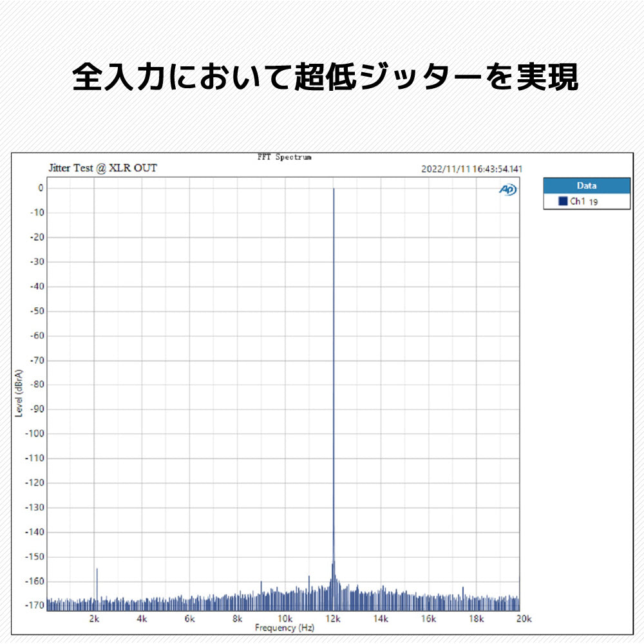Click the 10k tick on frequency axis

tap(285, 618)
